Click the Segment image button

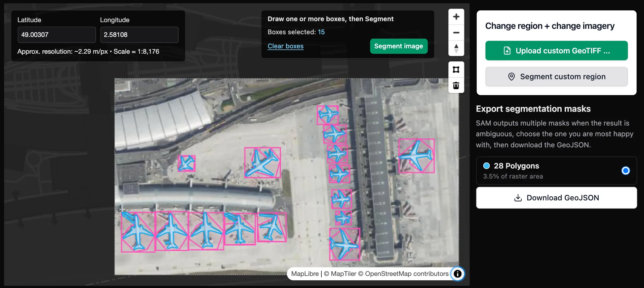pos(399,46)
